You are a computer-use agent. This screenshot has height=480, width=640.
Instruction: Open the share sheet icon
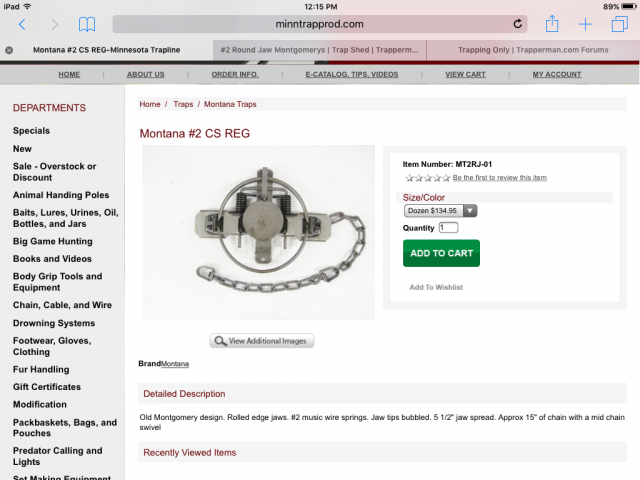click(552, 24)
